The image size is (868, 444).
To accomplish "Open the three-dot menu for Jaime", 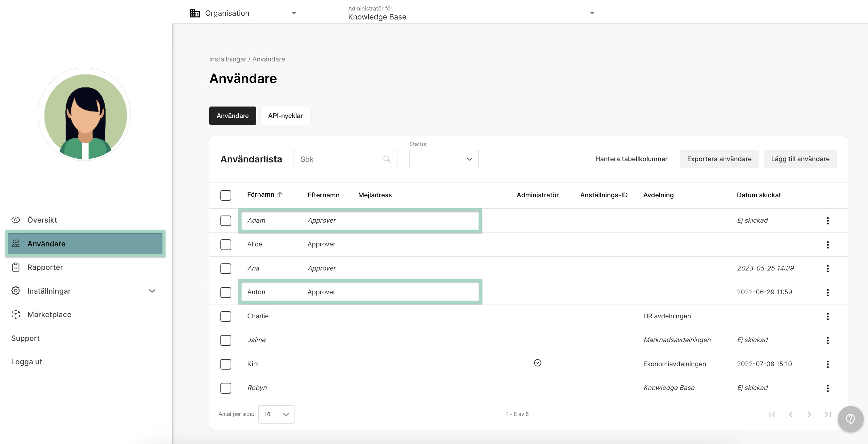I will 828,340.
